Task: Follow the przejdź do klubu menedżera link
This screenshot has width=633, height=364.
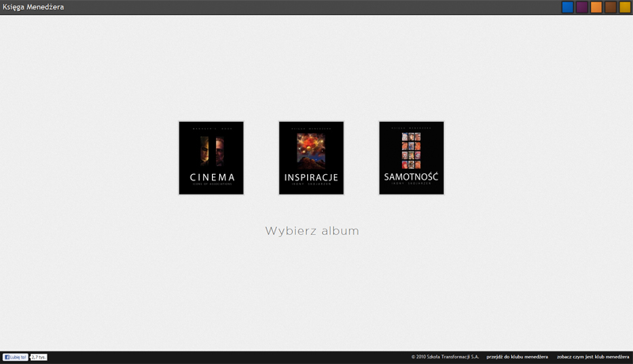Action: pyautogui.click(x=517, y=357)
